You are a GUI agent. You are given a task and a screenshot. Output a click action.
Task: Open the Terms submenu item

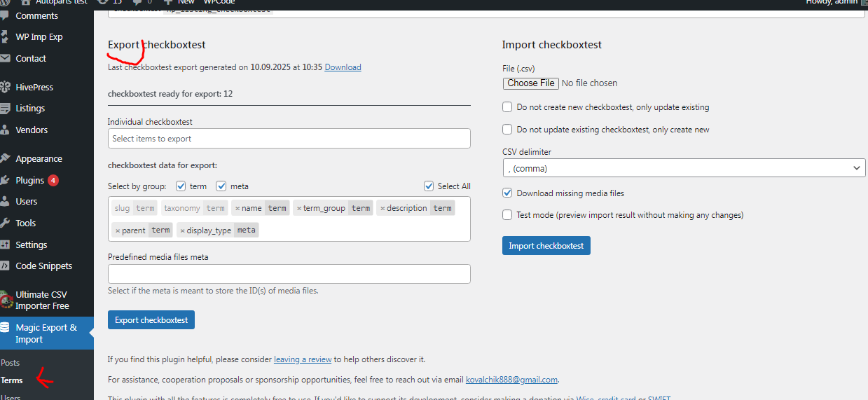pyautogui.click(x=12, y=380)
